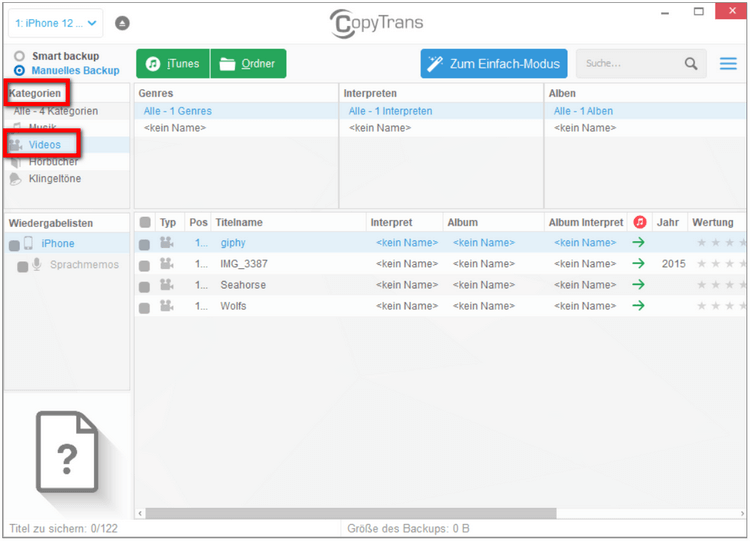
Task: Click the eject device icon
Action: click(122, 23)
